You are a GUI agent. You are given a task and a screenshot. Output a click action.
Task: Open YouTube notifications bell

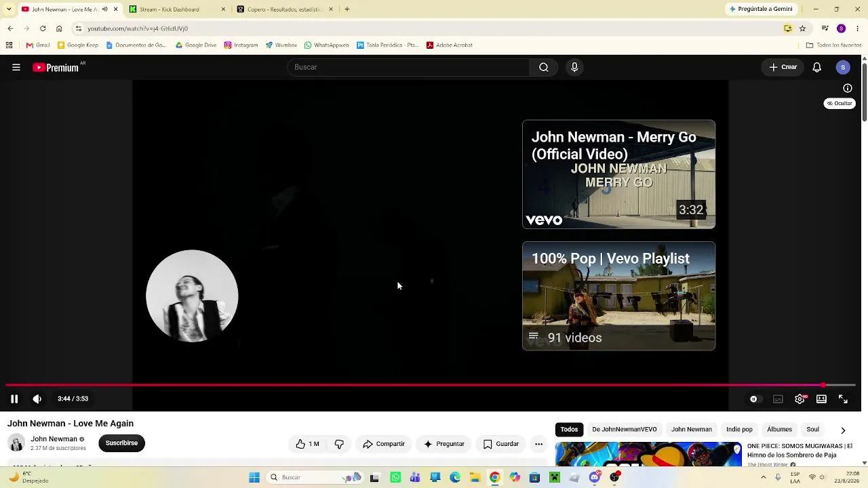pyautogui.click(x=817, y=67)
